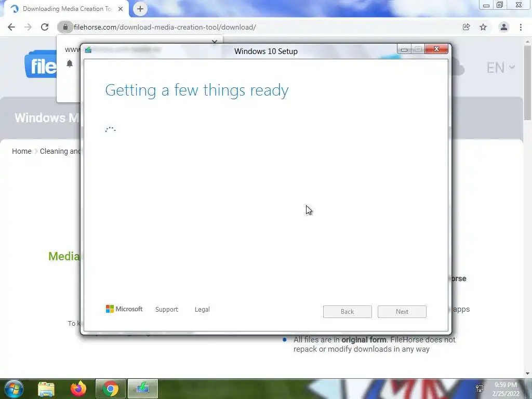
Task: Open the Chrome three-dot menu
Action: [x=521, y=27]
